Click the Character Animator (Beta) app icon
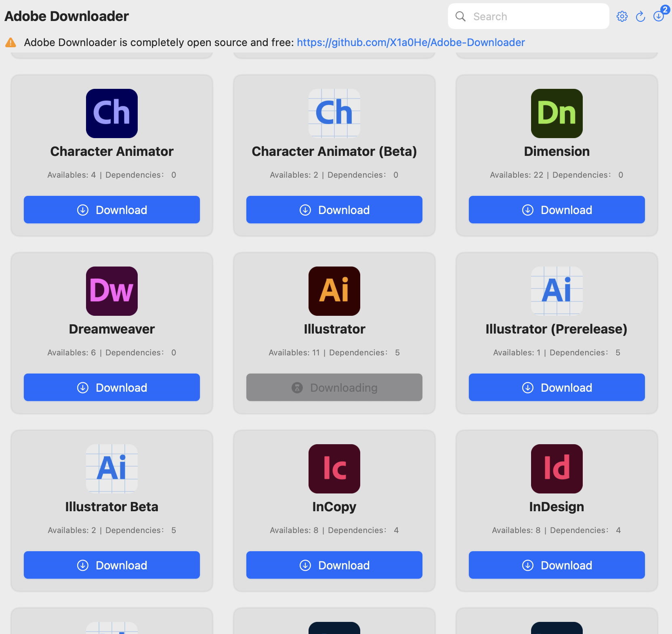Screen dimensions: 672x634 (334, 113)
